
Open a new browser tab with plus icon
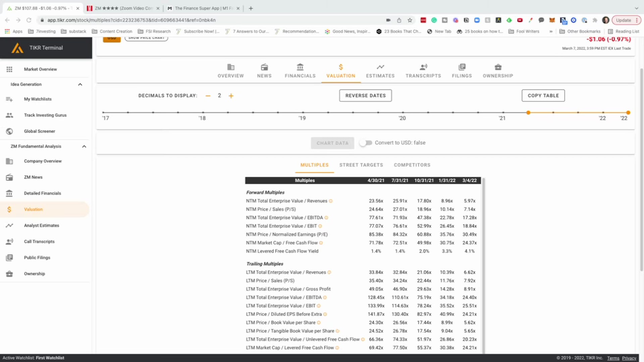pos(251,8)
